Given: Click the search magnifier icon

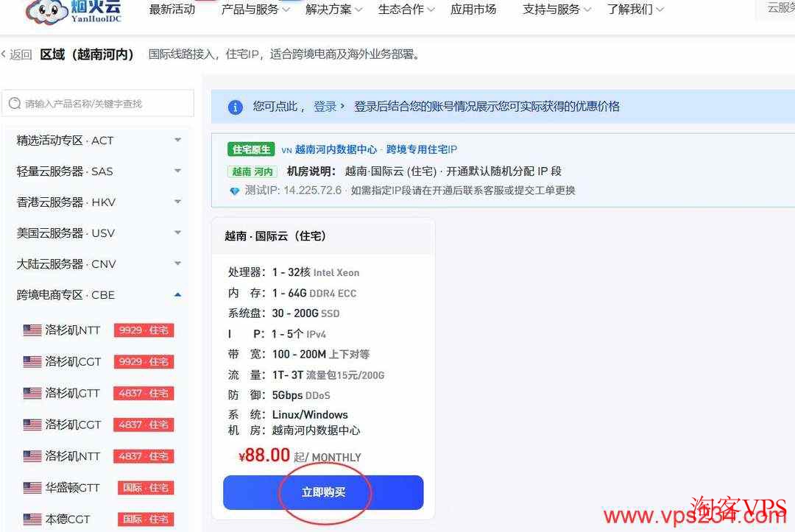Looking at the screenshot, I should (x=15, y=103).
